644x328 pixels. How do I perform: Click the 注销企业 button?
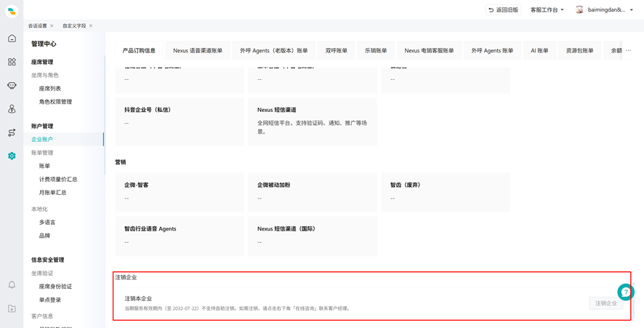click(x=605, y=303)
